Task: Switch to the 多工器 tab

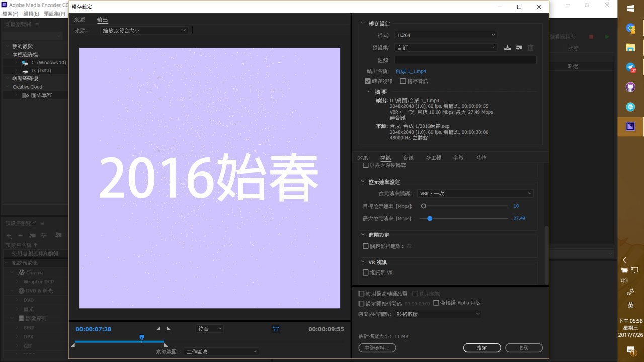Action: pyautogui.click(x=433, y=158)
